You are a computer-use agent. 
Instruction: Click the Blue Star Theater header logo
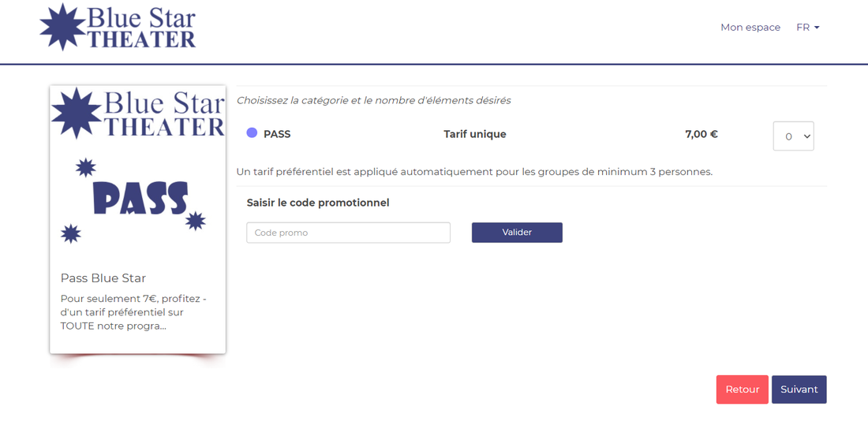tap(118, 28)
